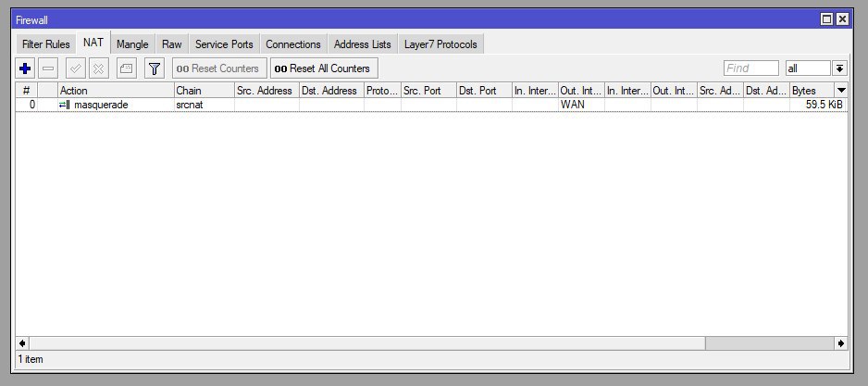Close the Firewall window
The image size is (868, 386).
coord(842,19)
